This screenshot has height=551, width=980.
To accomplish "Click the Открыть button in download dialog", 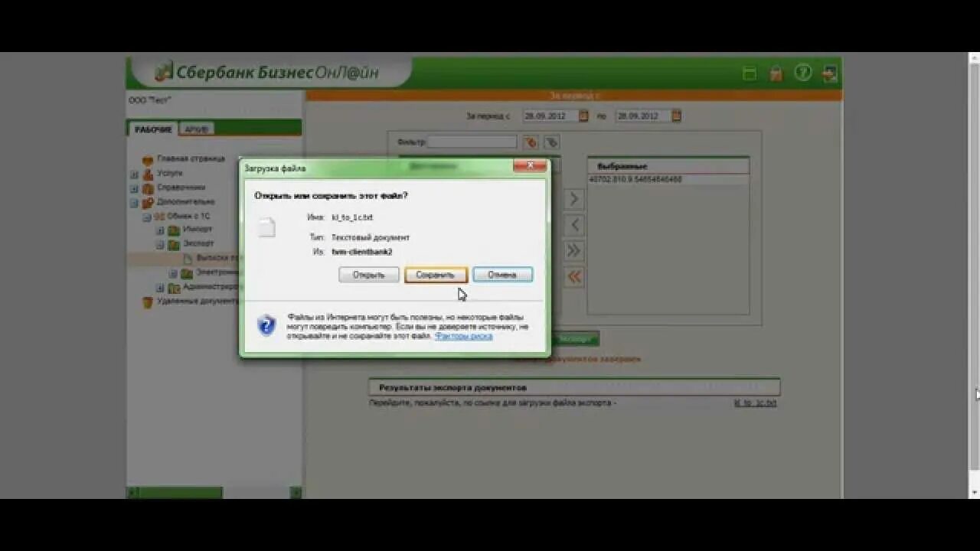I will (369, 275).
